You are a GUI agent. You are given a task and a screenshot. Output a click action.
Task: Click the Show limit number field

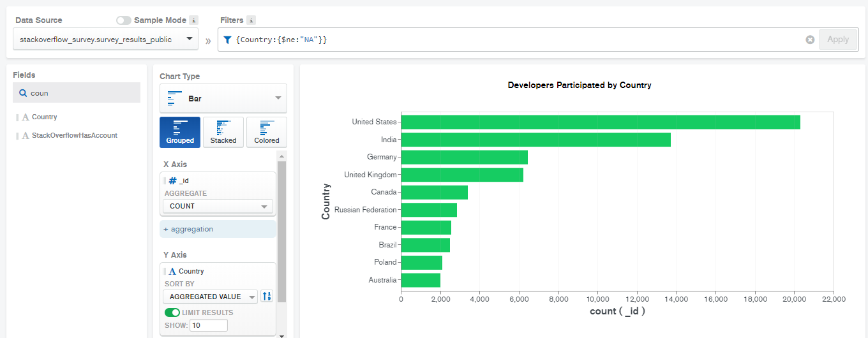(208, 325)
